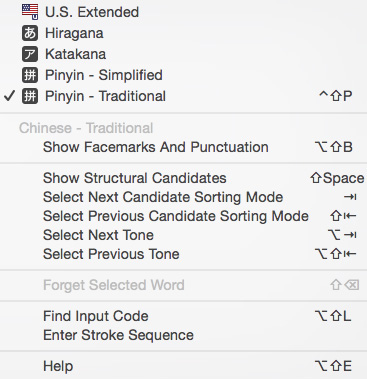Open Help from the input menu
The height and width of the screenshot is (379, 367).
(x=183, y=366)
